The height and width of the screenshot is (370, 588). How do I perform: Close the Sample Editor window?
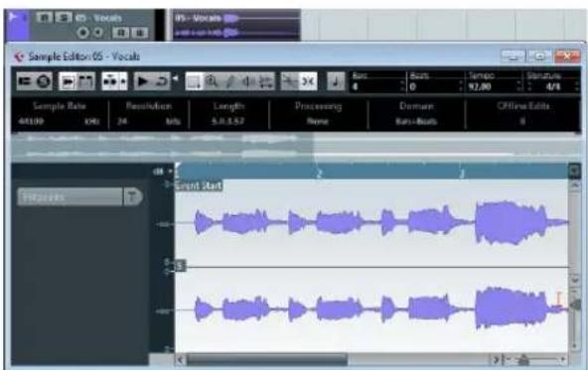(x=568, y=57)
